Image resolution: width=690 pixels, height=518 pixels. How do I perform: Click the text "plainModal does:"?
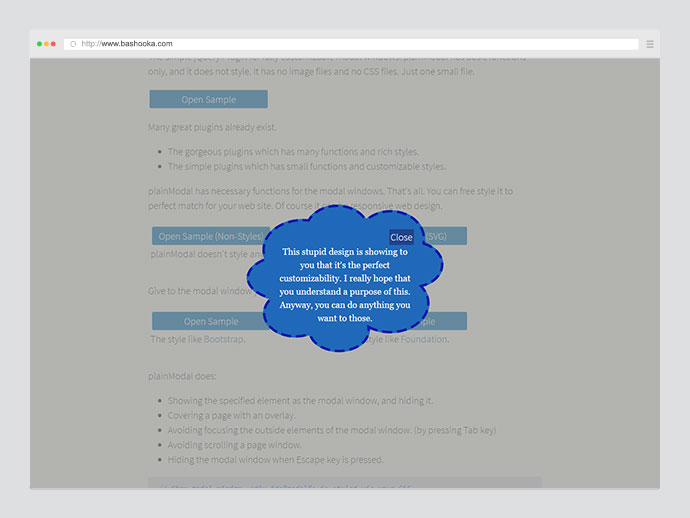pyautogui.click(x=182, y=376)
